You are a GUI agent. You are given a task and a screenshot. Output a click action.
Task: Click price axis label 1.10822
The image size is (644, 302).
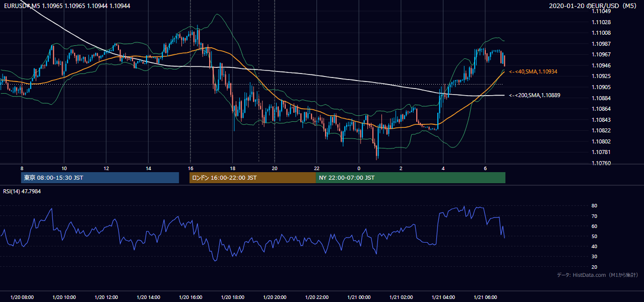tap(601, 130)
